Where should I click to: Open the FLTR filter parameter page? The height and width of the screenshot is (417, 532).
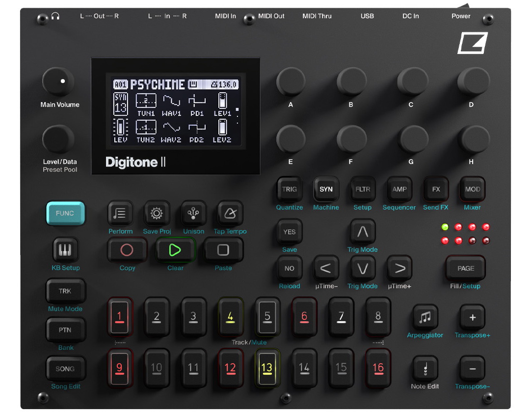(363, 189)
